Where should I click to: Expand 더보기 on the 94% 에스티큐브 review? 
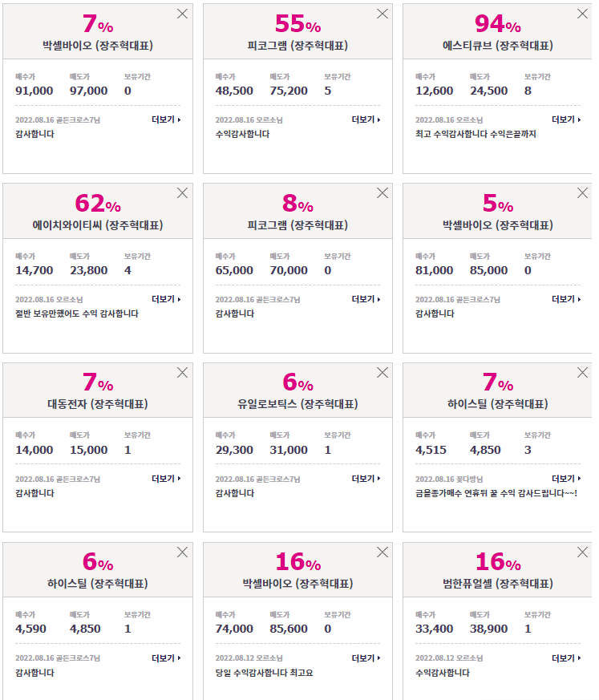[566, 119]
